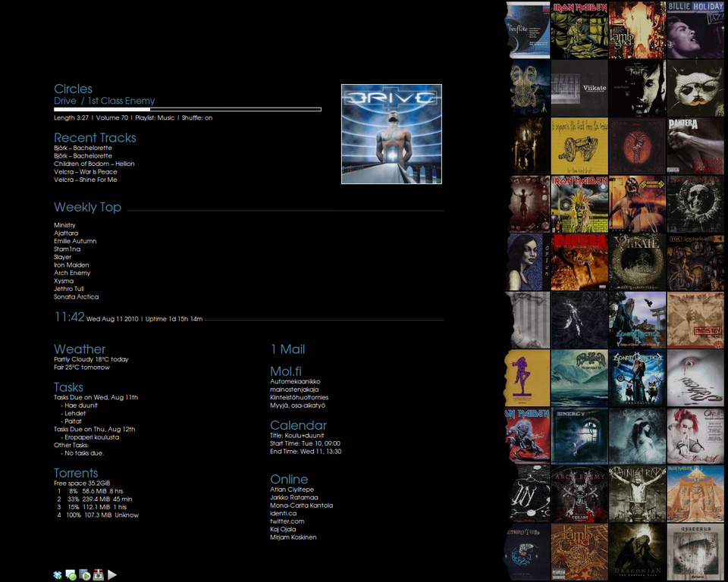
Task: Open the Ministry crucifixion album cover
Action: pyautogui.click(x=637, y=494)
